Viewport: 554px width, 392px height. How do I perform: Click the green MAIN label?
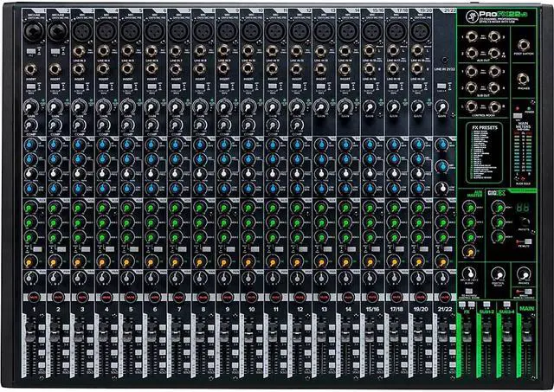(x=527, y=309)
